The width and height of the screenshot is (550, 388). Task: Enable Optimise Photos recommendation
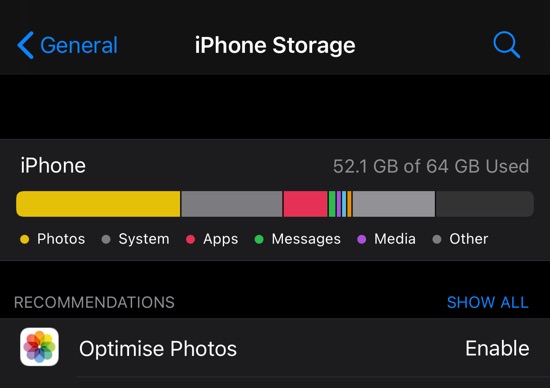point(497,348)
